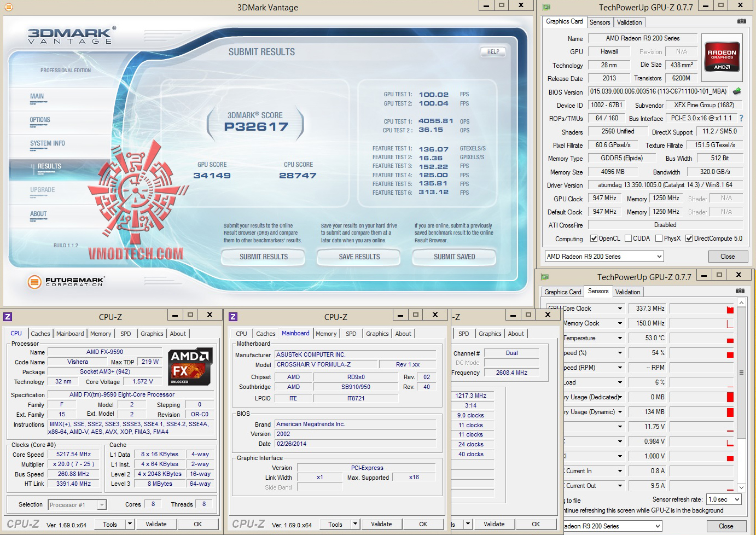Open the Memory Clock sensor dropdown arrow

[x=620, y=323]
